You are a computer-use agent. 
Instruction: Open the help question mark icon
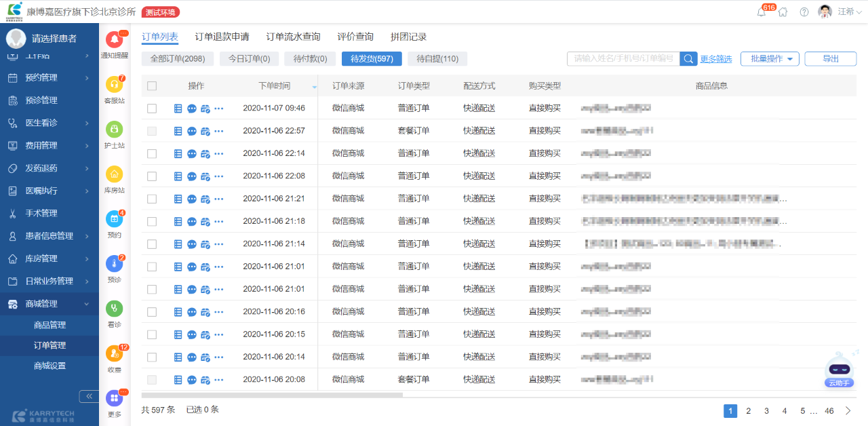coord(804,12)
